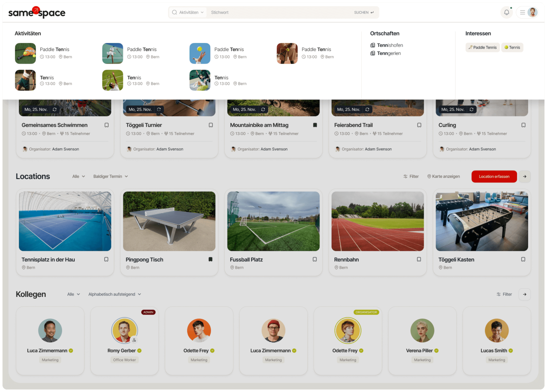Viewport: 547px width, 392px height.
Task: Select the Tennis interest tag
Action: [512, 47]
